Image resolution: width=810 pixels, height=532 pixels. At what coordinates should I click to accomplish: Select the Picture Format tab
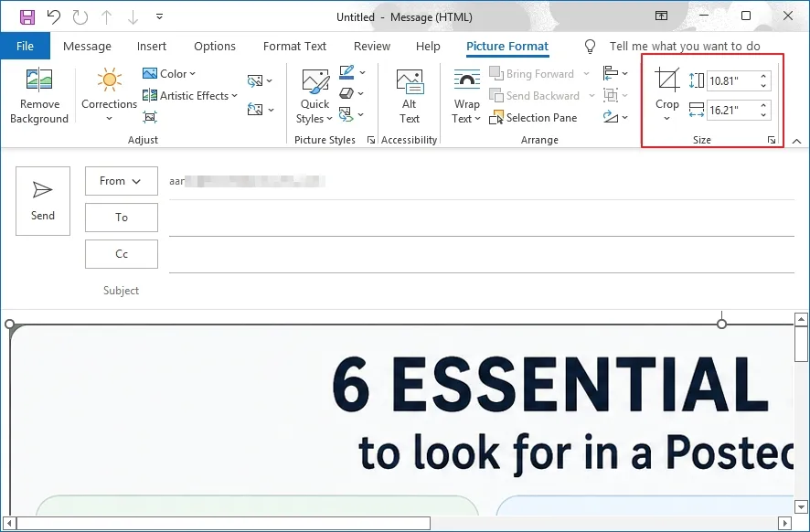click(507, 46)
